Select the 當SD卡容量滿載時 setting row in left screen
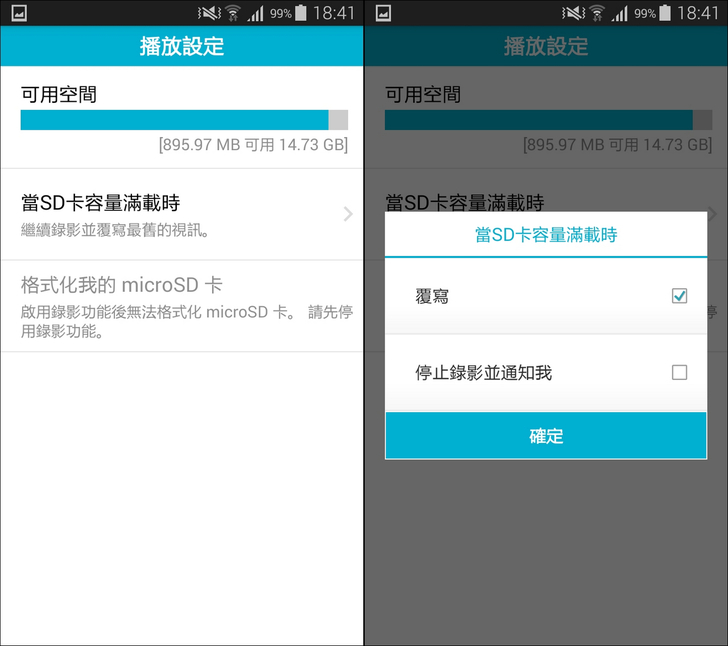 [x=182, y=215]
